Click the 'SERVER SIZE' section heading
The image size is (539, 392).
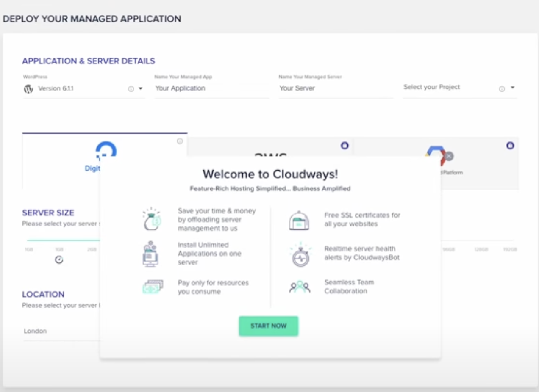(48, 213)
